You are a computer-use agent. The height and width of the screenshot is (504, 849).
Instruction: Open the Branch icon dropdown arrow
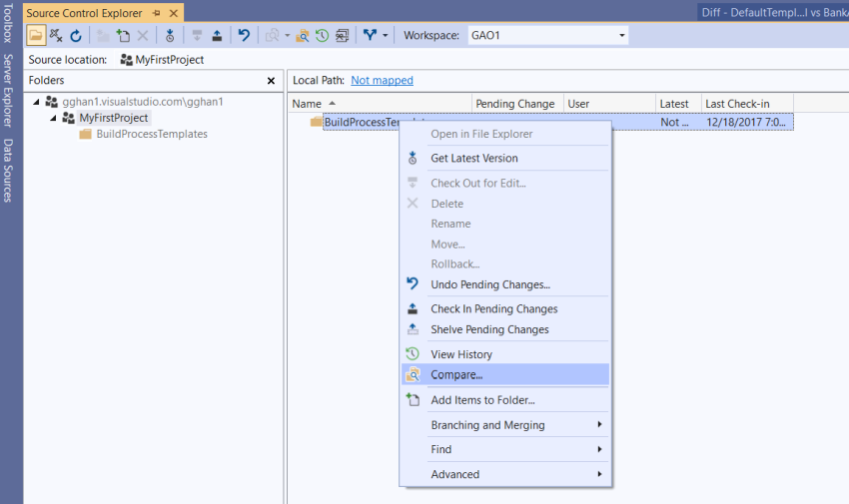pyautogui.click(x=385, y=36)
